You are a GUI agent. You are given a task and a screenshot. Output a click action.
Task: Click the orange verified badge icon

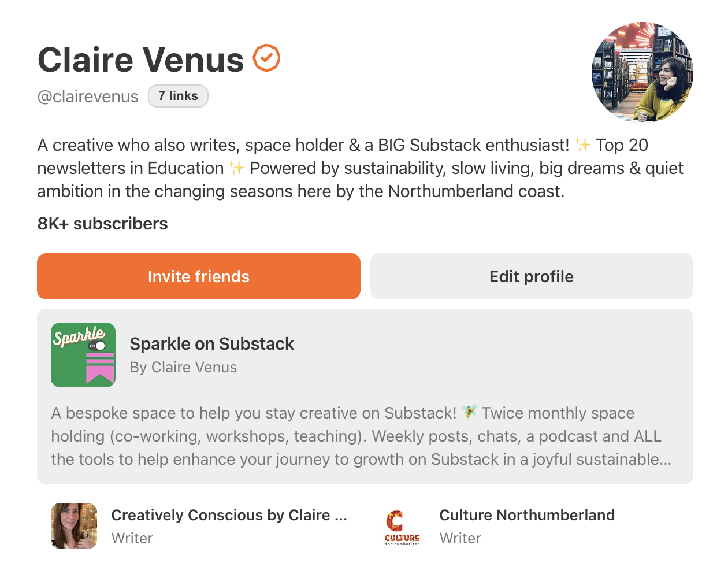click(266, 58)
